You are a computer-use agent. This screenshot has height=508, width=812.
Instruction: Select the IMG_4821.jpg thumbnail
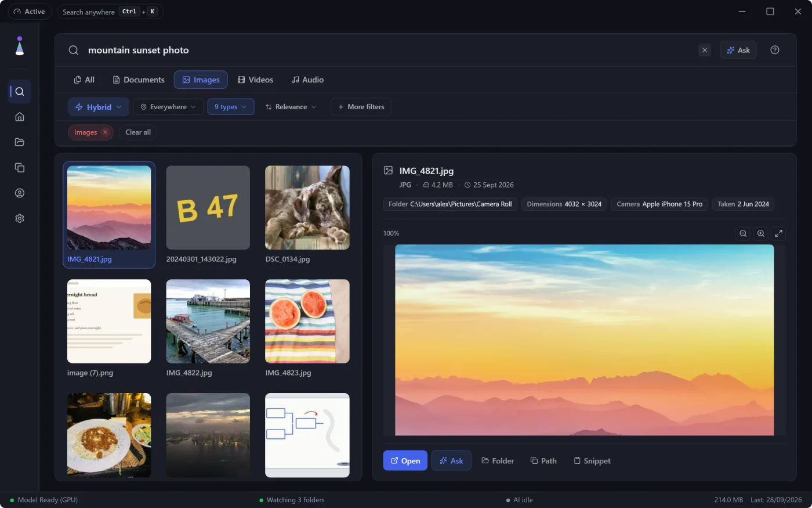pos(109,215)
